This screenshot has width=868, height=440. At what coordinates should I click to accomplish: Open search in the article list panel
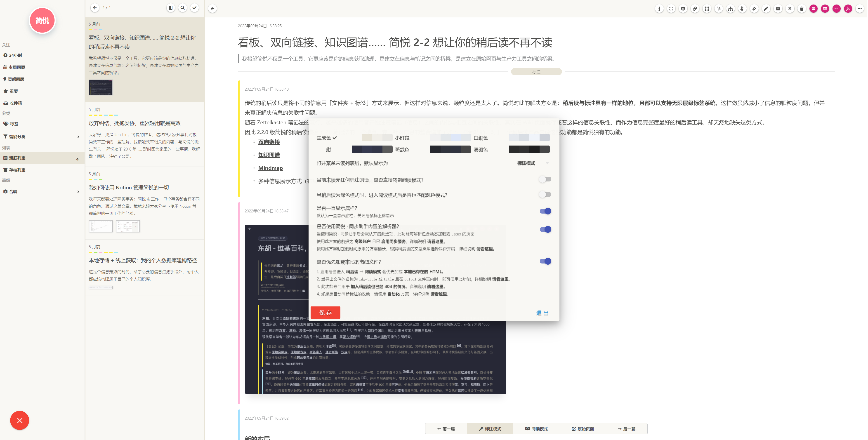pos(183,7)
